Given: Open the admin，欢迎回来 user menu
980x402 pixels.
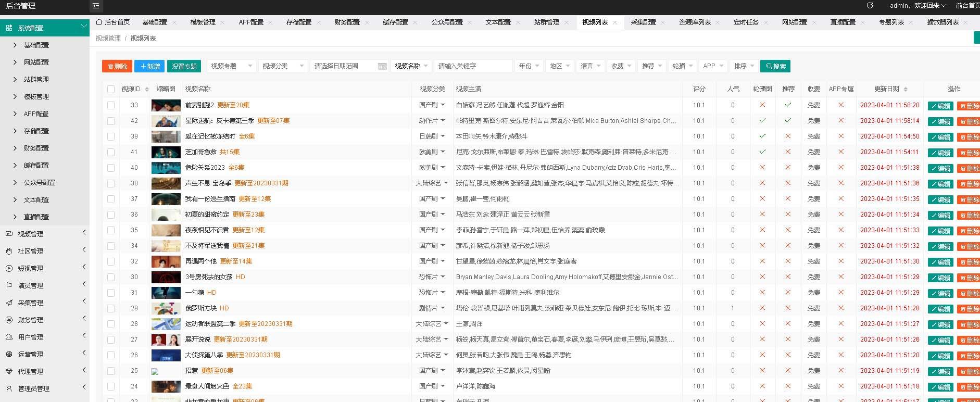Looking at the screenshot, I should [918, 6].
